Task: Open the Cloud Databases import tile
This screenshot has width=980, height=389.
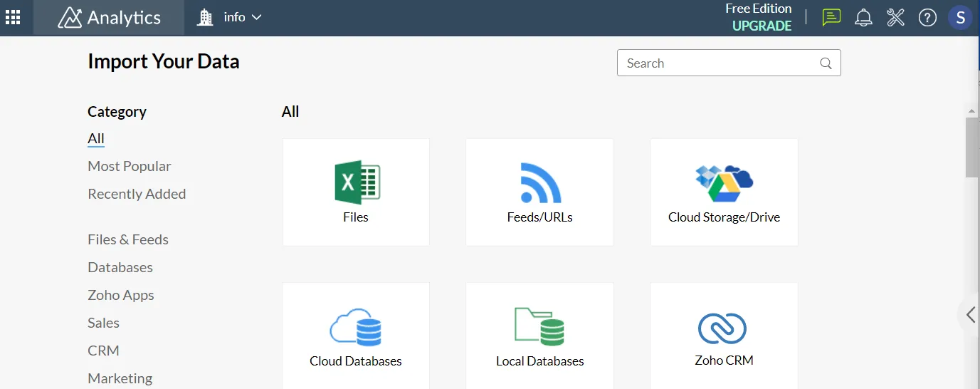Action: tap(356, 336)
